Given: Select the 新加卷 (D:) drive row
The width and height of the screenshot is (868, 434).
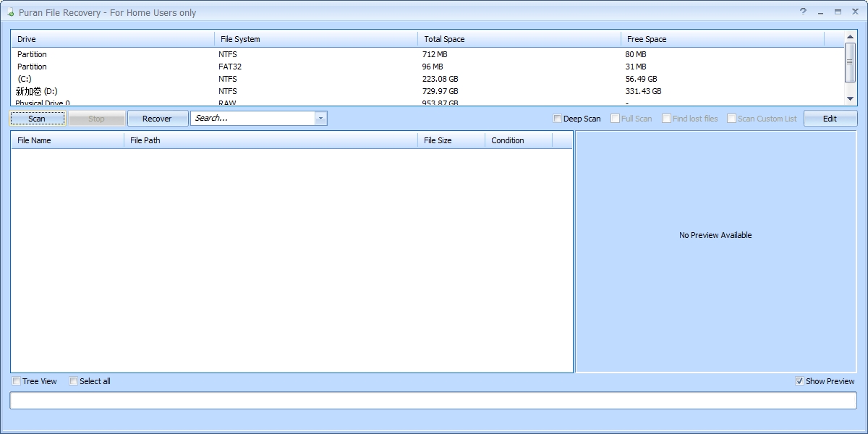Looking at the screenshot, I should [427, 91].
